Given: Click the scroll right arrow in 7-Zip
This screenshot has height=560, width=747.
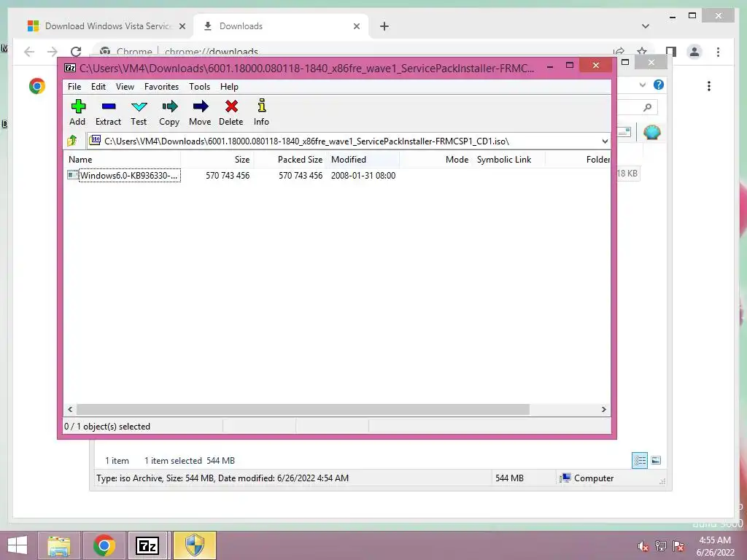Looking at the screenshot, I should pos(603,410).
